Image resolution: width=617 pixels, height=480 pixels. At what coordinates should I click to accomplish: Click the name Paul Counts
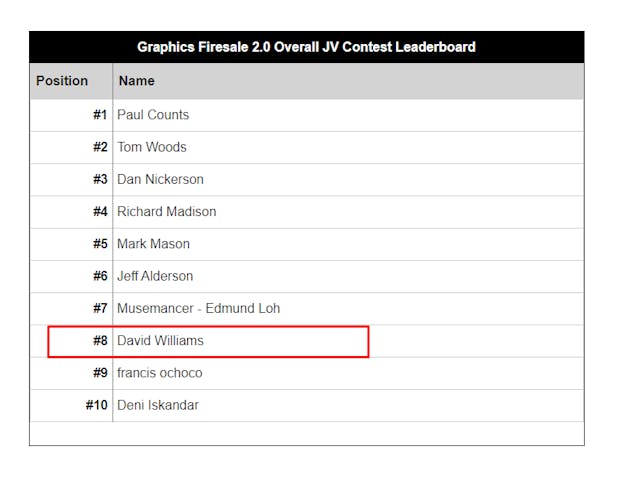pos(153,114)
